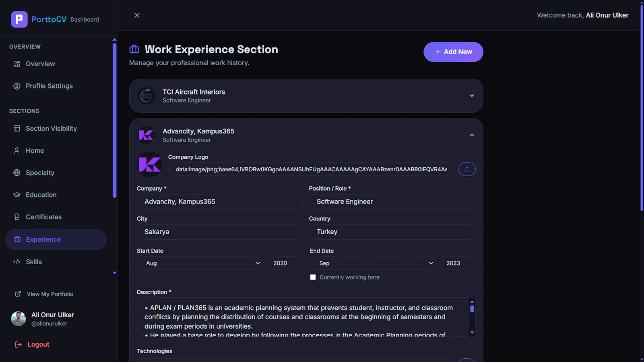Open the Start Date month dropdown showing Aug
Viewport: 644px width, 362px height.
pos(199,263)
